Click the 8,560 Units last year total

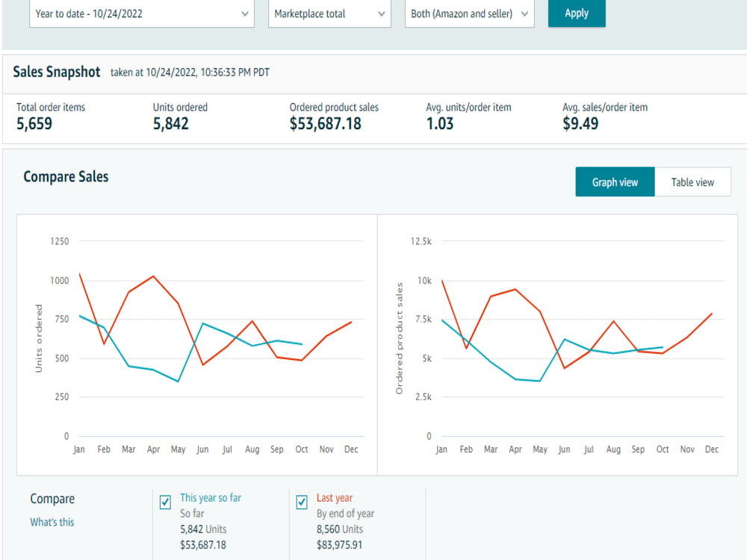point(340,529)
